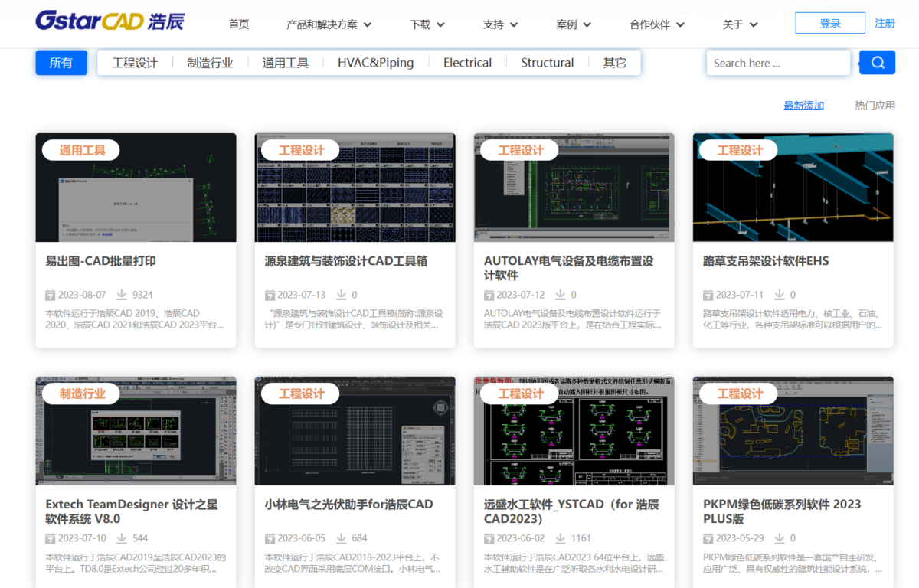The width and height of the screenshot is (919, 588).
Task: Click thumbnail of 路草支吊架设计软件EHS card
Action: 793,188
